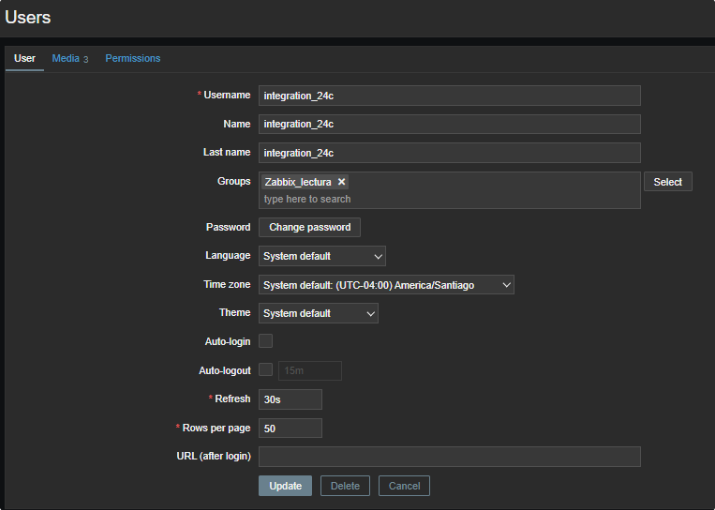Click into the Name text field
Image resolution: width=715 pixels, height=510 pixels.
449,124
